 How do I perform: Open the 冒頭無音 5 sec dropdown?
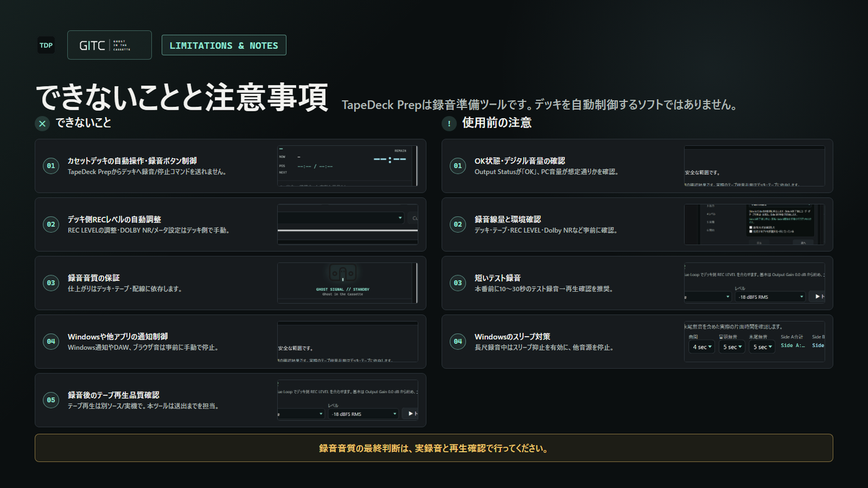pos(732,347)
